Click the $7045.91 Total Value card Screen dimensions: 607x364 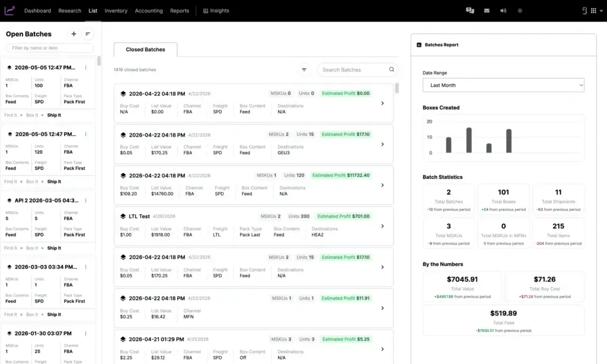pyautogui.click(x=462, y=286)
